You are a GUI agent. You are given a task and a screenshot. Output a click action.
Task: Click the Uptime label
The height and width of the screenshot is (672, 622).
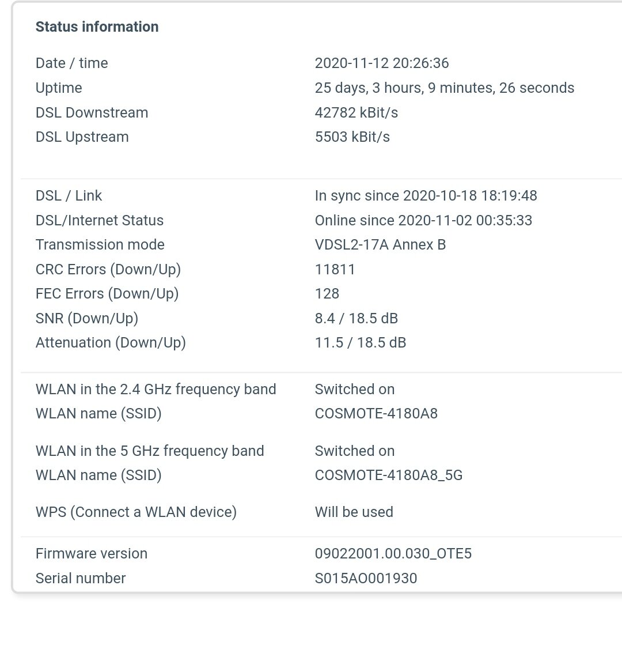pos(59,88)
